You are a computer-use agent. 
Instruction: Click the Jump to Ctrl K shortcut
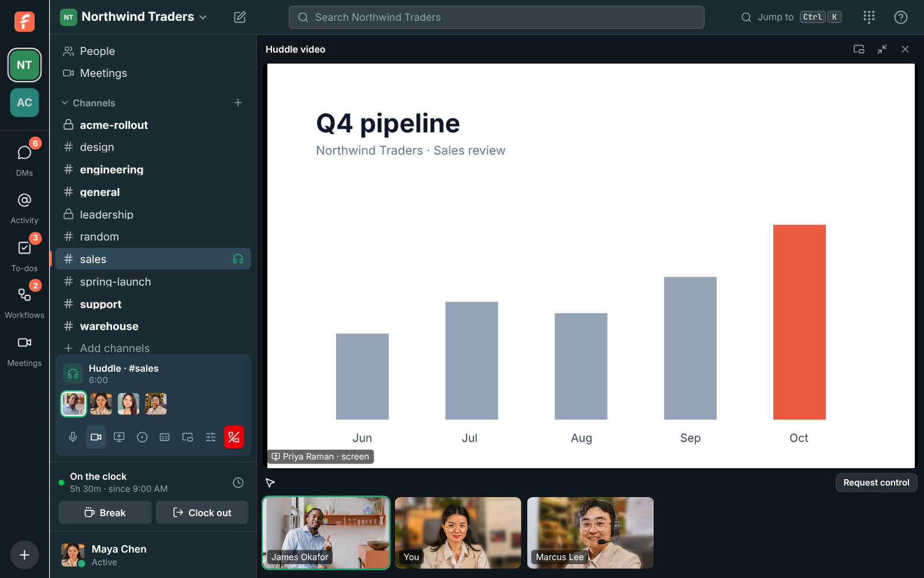point(791,17)
